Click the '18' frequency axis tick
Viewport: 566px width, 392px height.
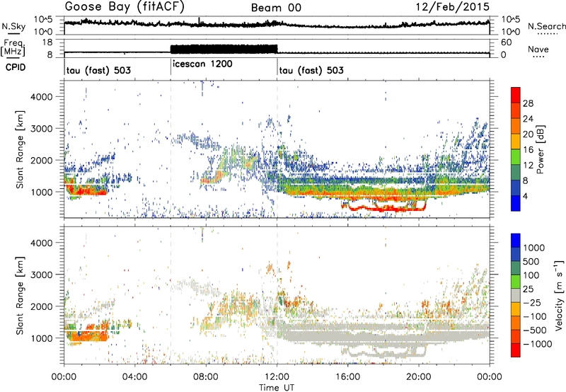point(47,42)
